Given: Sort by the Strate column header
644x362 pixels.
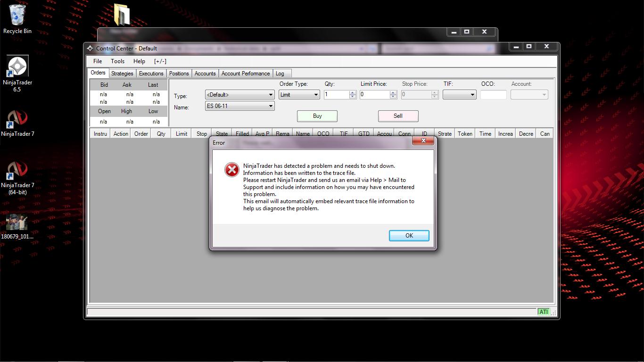Looking at the screenshot, I should pos(445,133).
